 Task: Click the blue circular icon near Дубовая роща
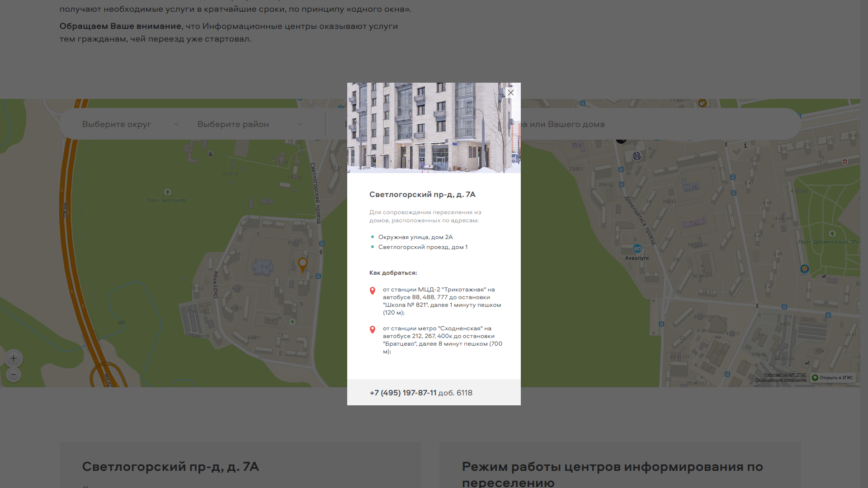[805, 269]
